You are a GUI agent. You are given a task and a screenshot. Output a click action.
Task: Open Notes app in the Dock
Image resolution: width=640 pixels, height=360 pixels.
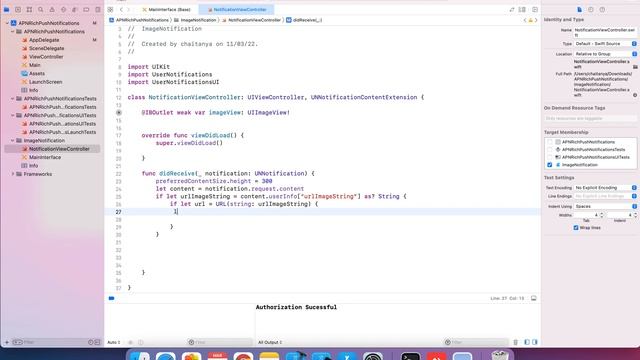pos(269,356)
